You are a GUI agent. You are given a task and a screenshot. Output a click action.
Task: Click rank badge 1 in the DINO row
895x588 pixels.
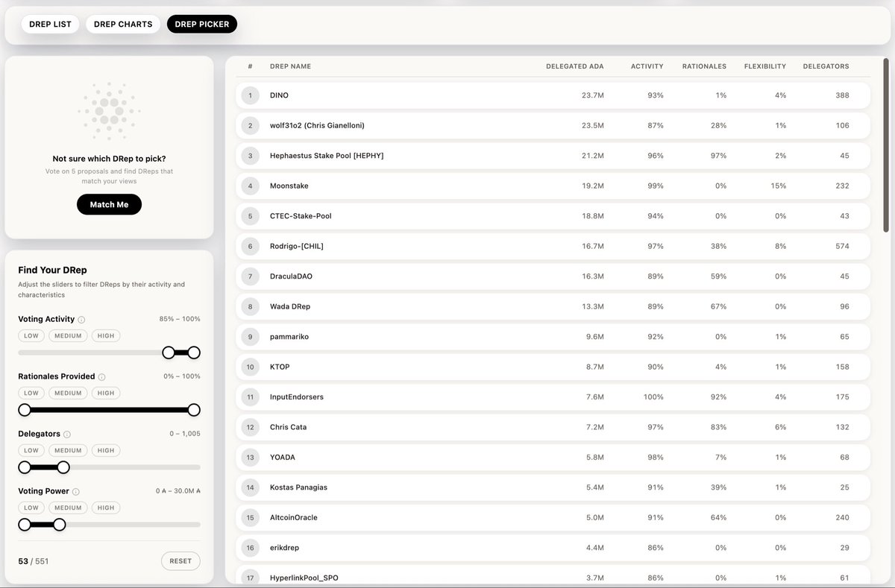[x=250, y=95]
